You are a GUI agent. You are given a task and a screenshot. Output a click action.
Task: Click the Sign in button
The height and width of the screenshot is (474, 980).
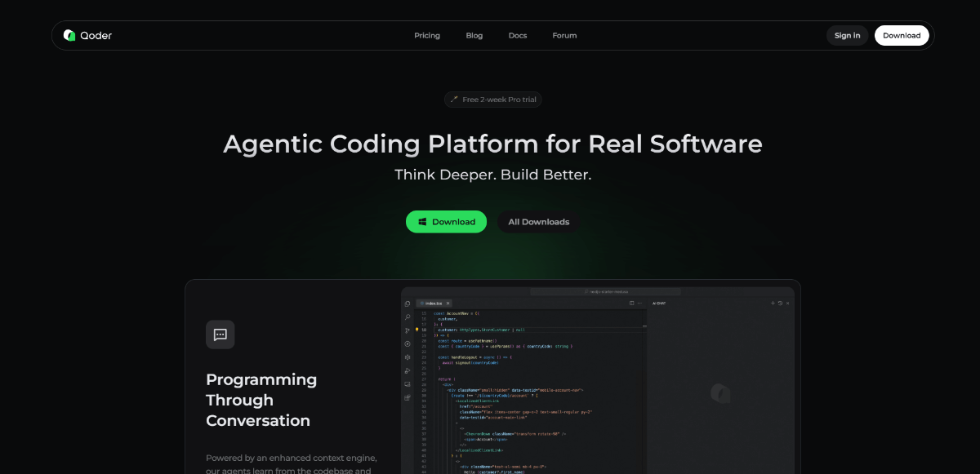pyautogui.click(x=847, y=35)
